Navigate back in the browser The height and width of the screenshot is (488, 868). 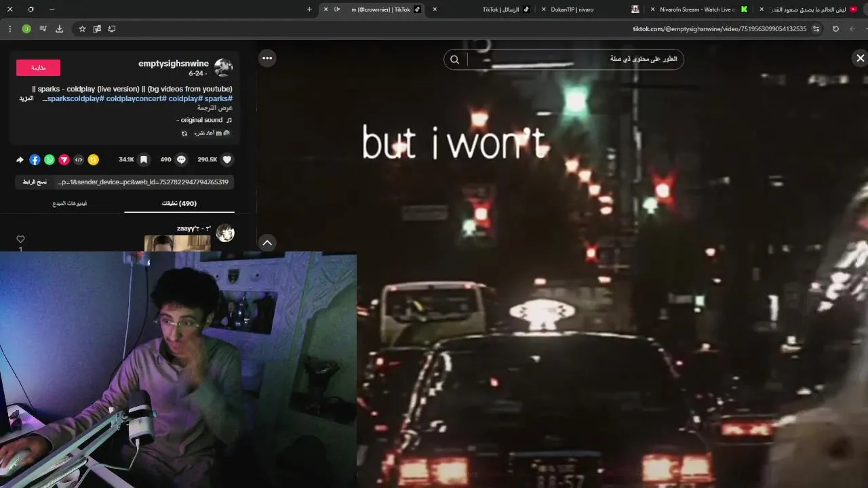click(x=852, y=29)
